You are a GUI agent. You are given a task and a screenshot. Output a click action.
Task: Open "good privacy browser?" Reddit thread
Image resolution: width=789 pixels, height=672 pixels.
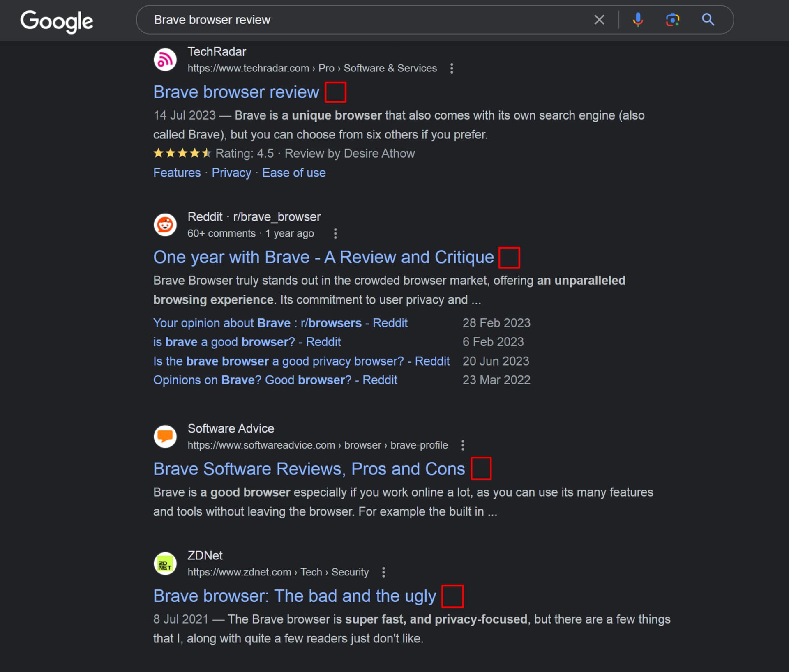[301, 361]
